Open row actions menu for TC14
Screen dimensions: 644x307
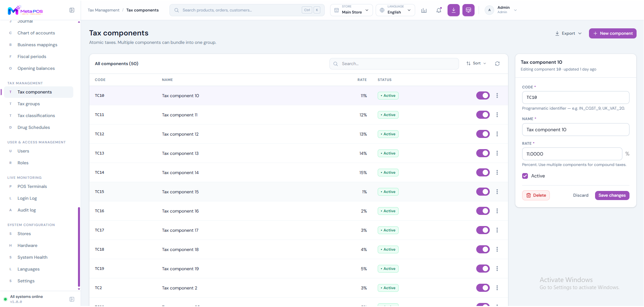pos(497,172)
